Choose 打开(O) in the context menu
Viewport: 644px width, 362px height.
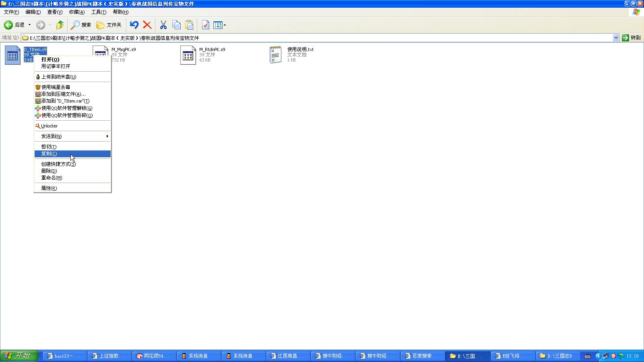[x=72, y=60]
